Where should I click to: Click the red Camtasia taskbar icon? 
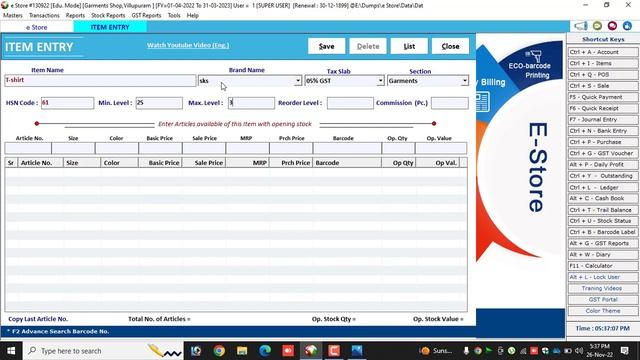pyautogui.click(x=334, y=351)
